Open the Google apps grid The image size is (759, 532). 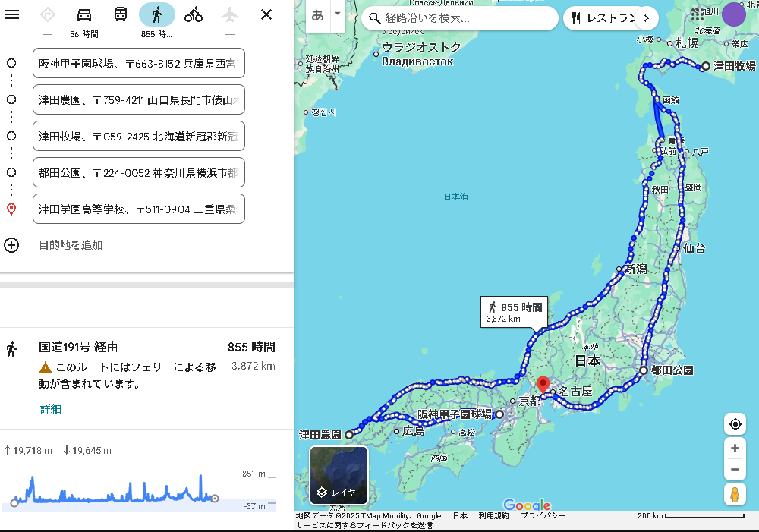click(698, 14)
